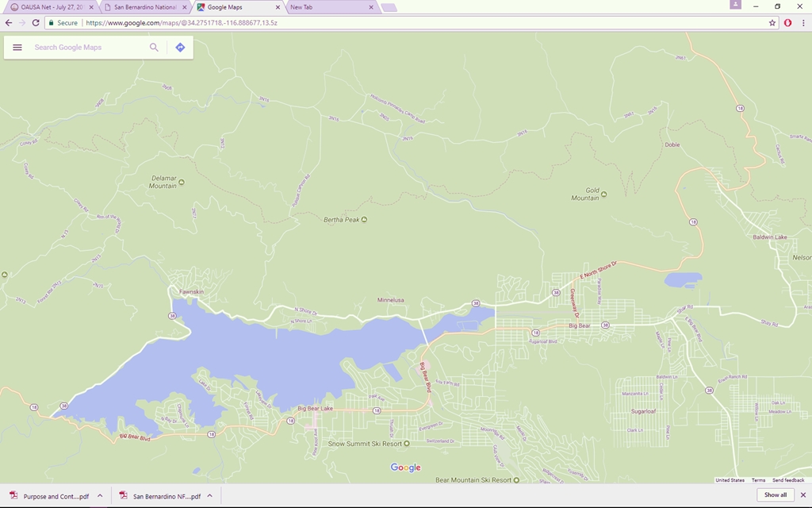Open the Google Maps hamburger menu
This screenshot has height=508, width=812.
[17, 48]
